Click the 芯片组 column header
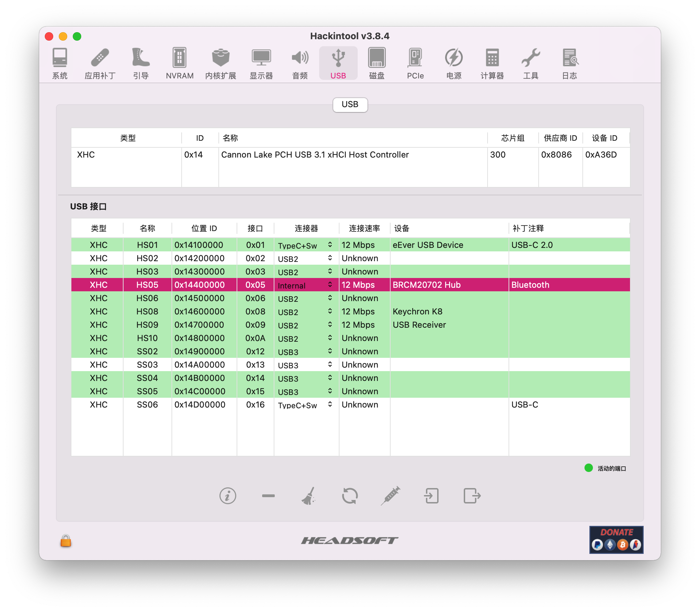 513,138
